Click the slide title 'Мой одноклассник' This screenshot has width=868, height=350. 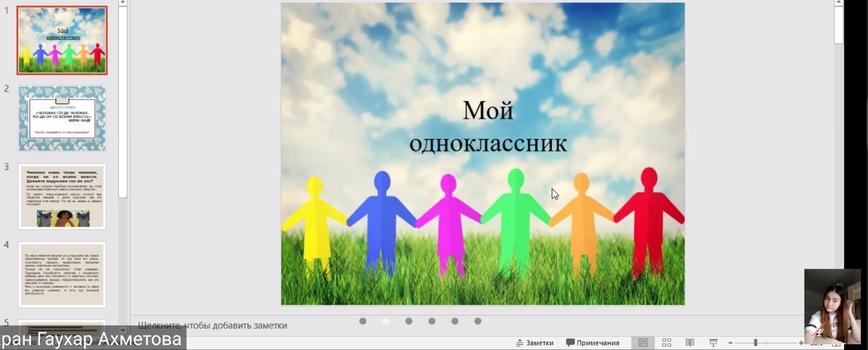coord(488,127)
